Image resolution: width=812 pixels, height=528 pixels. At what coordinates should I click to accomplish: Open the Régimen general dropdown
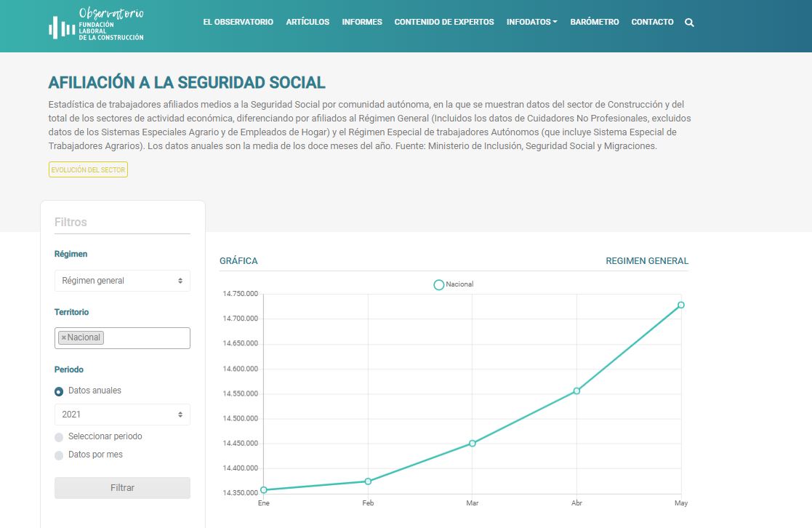pyautogui.click(x=122, y=281)
